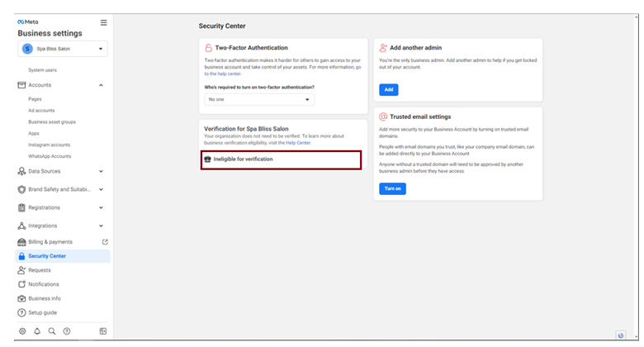Expand the Registrations section

(101, 207)
